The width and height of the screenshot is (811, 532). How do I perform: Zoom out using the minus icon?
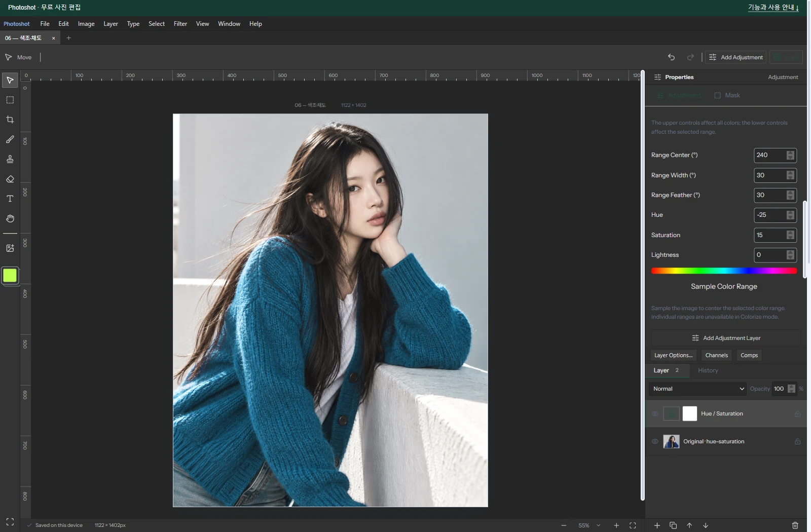(564, 525)
